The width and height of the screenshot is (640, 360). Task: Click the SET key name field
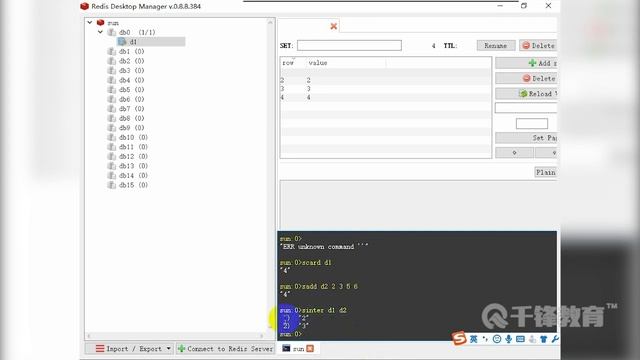click(349, 45)
